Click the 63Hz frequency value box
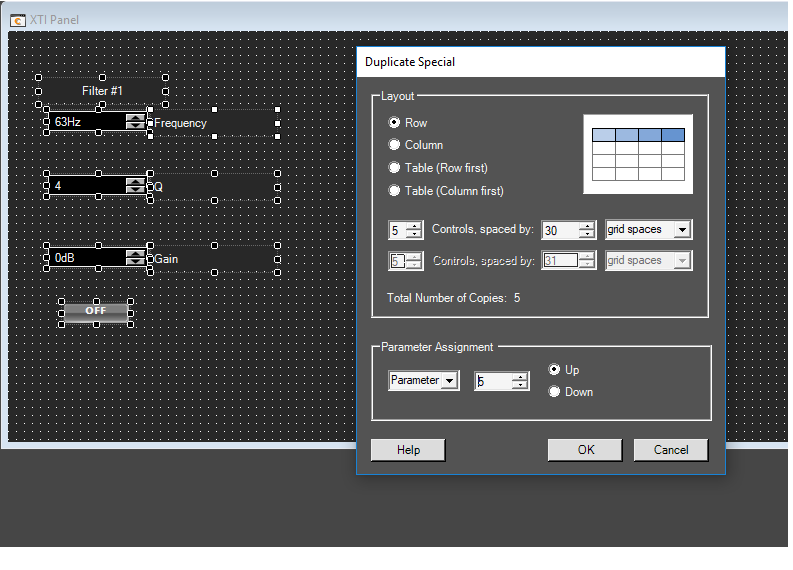The image size is (793, 570). (x=87, y=121)
